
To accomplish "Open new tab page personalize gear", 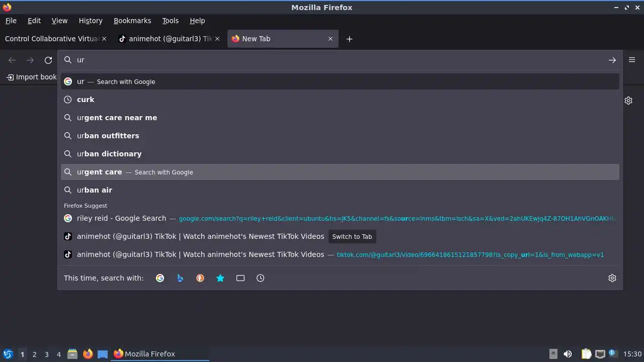I will click(628, 101).
